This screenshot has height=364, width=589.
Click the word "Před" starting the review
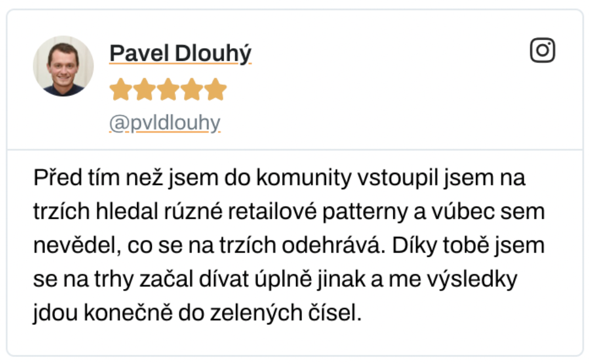(58, 177)
